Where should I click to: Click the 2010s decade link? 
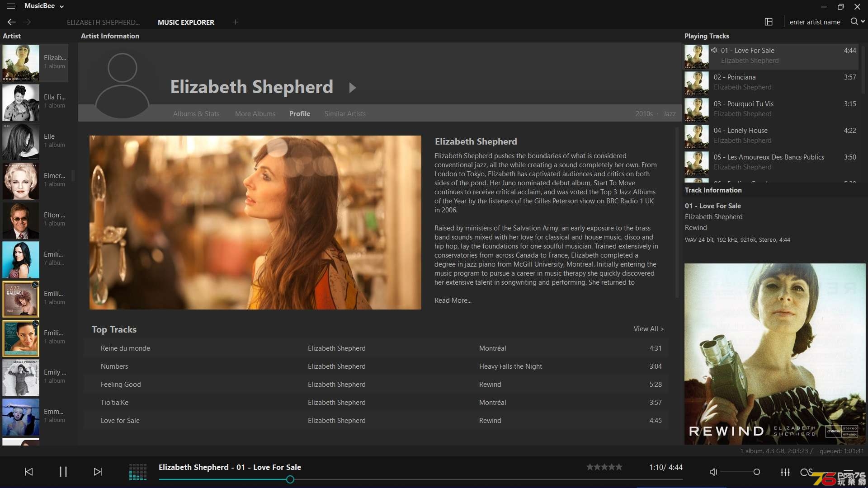(644, 114)
